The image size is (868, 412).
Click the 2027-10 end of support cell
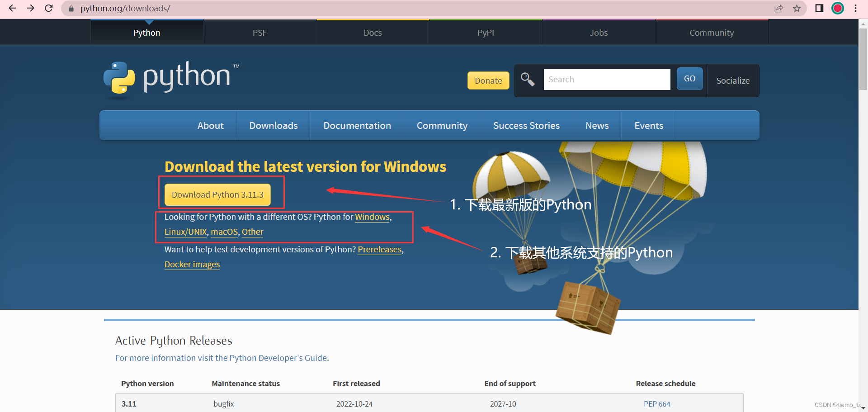tap(503, 404)
